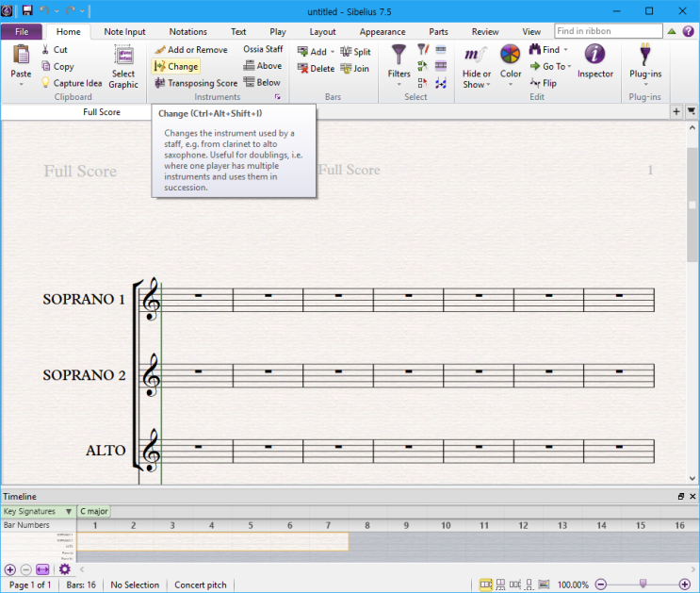Open new tab with plus button

click(x=676, y=112)
